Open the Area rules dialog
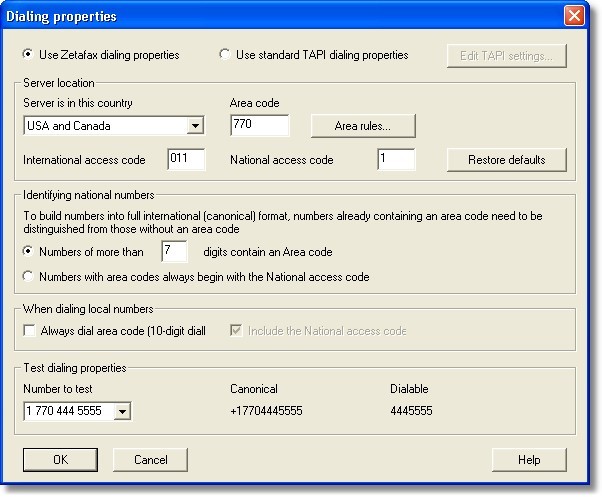This screenshot has width=602, height=497. click(x=362, y=126)
